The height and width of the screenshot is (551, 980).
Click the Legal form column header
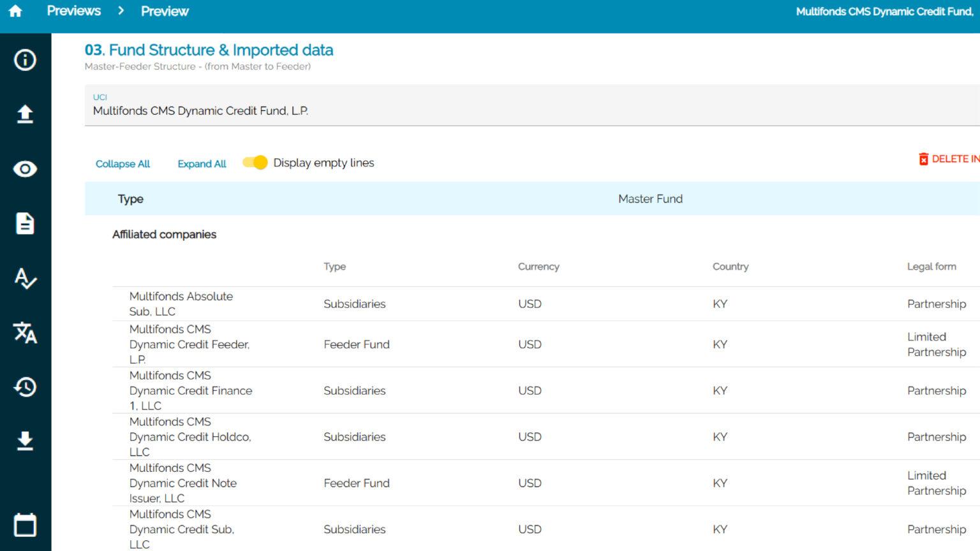[932, 267]
